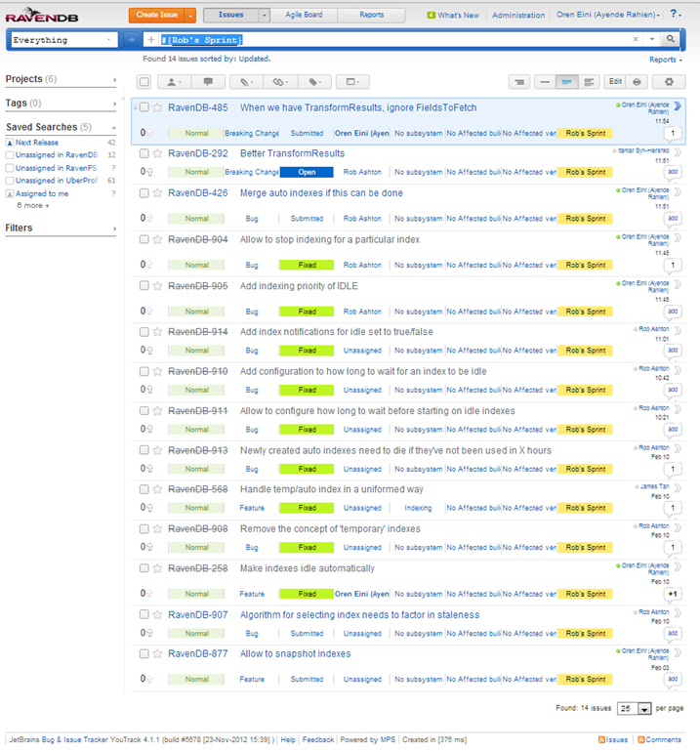Click the blue Open state of RavenDB-292
The image size is (700, 750).
(307, 172)
